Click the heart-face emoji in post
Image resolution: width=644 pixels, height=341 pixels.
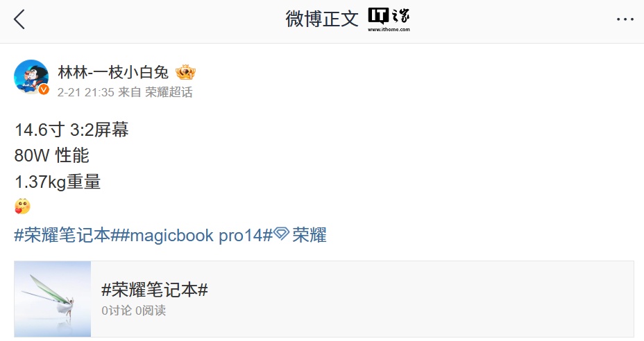point(23,207)
